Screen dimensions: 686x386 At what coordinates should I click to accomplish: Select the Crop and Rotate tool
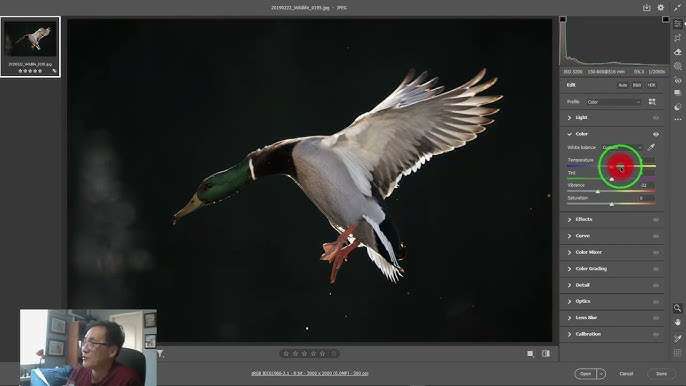(x=678, y=38)
